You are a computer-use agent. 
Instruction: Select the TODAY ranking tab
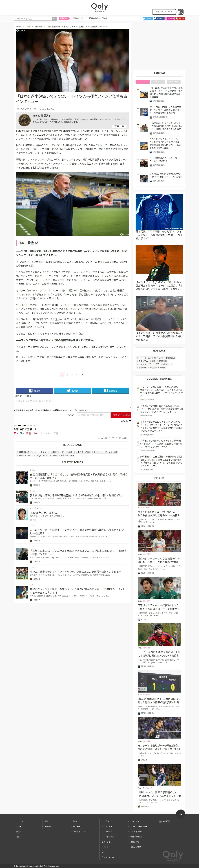pos(143,82)
